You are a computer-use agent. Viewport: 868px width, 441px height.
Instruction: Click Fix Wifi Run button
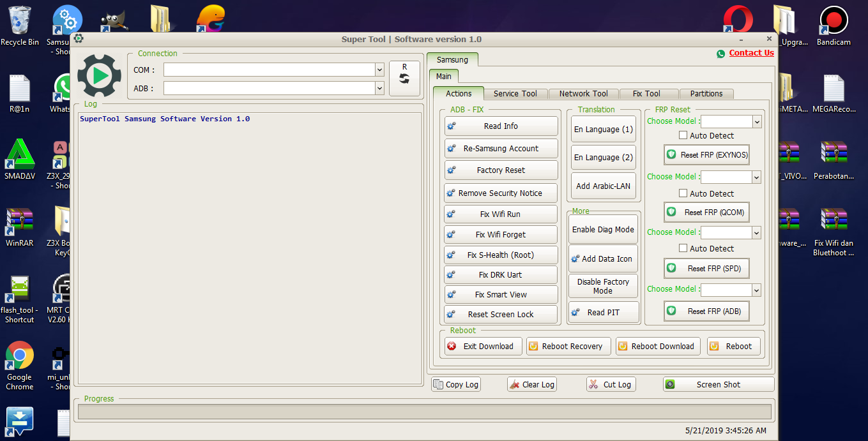click(x=501, y=214)
